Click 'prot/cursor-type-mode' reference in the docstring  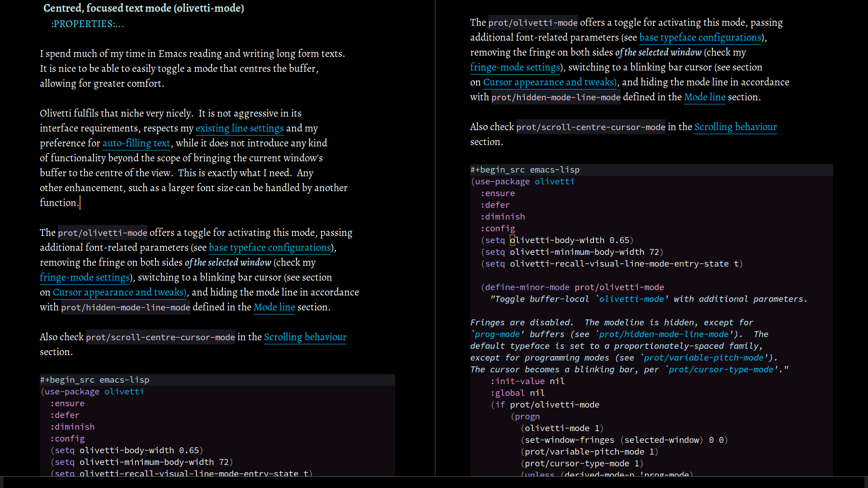point(721,370)
